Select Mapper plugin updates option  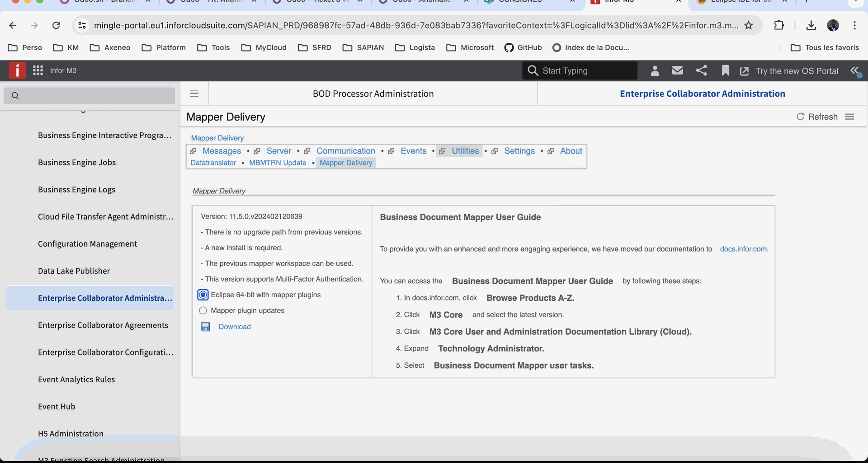pyautogui.click(x=203, y=311)
